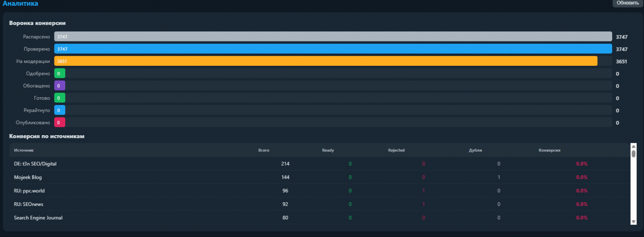This screenshot has width=644, height=237.
Task: Click the purple Обогащено zero badge
Action: pyautogui.click(x=59, y=86)
